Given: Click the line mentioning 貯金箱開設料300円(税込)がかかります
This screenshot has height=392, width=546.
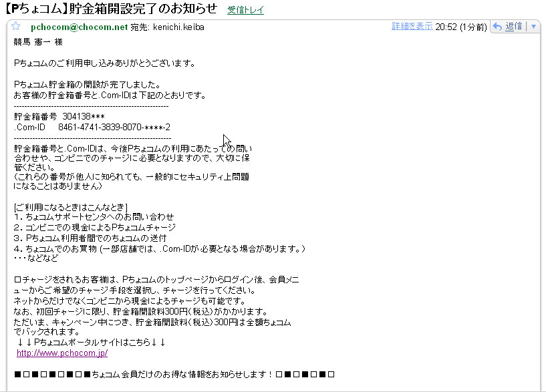Looking at the screenshot, I should [x=141, y=312].
